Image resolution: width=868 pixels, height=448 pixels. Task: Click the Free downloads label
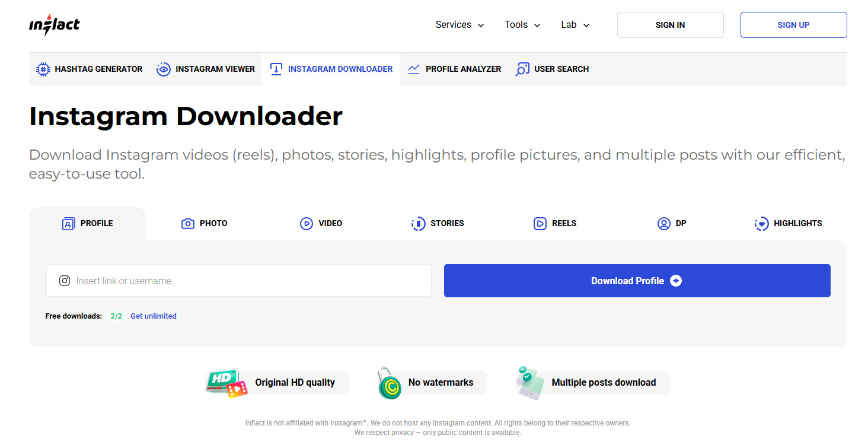[x=74, y=316]
